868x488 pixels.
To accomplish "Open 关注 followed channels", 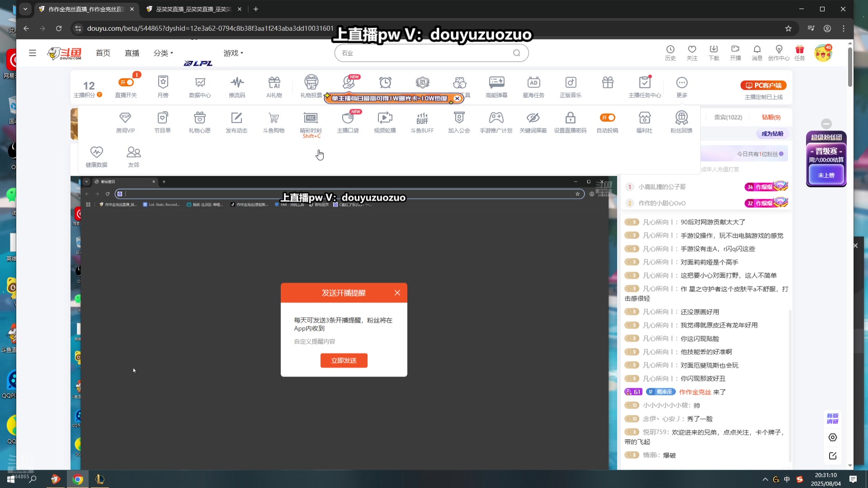I will point(692,52).
